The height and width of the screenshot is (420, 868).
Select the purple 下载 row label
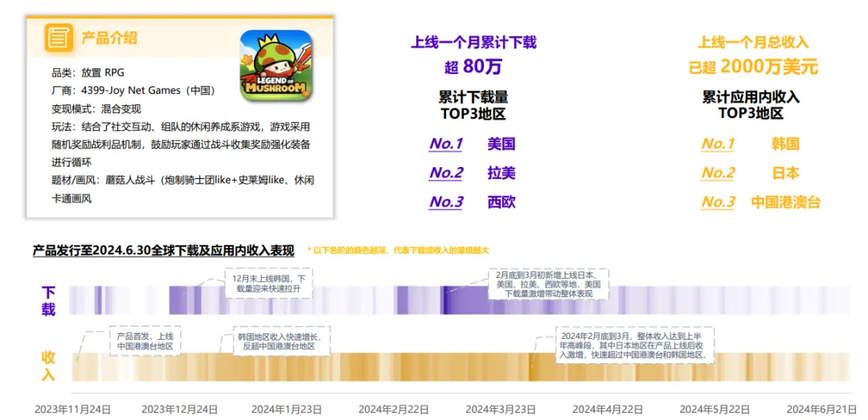(48, 300)
